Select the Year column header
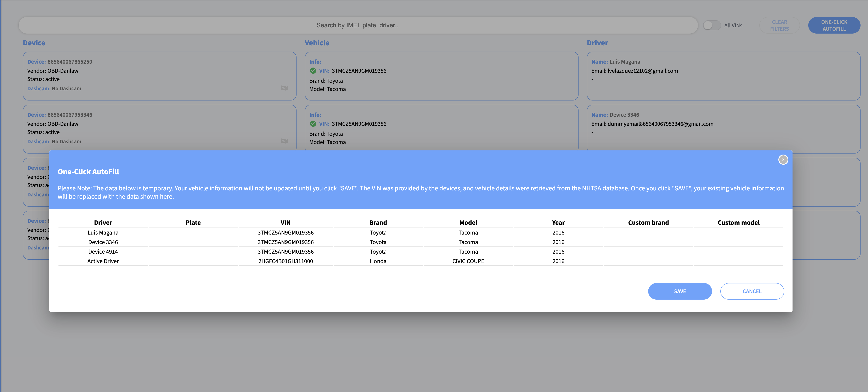 point(558,223)
